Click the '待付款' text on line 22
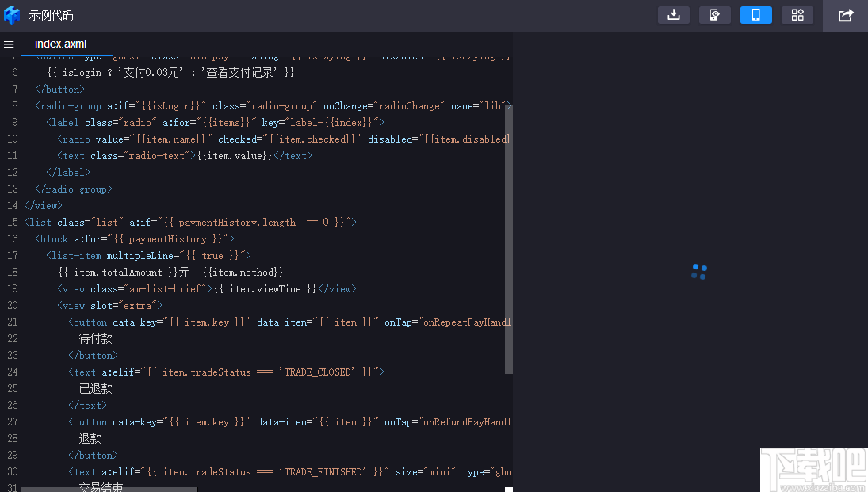The height and width of the screenshot is (492, 868). click(x=96, y=339)
